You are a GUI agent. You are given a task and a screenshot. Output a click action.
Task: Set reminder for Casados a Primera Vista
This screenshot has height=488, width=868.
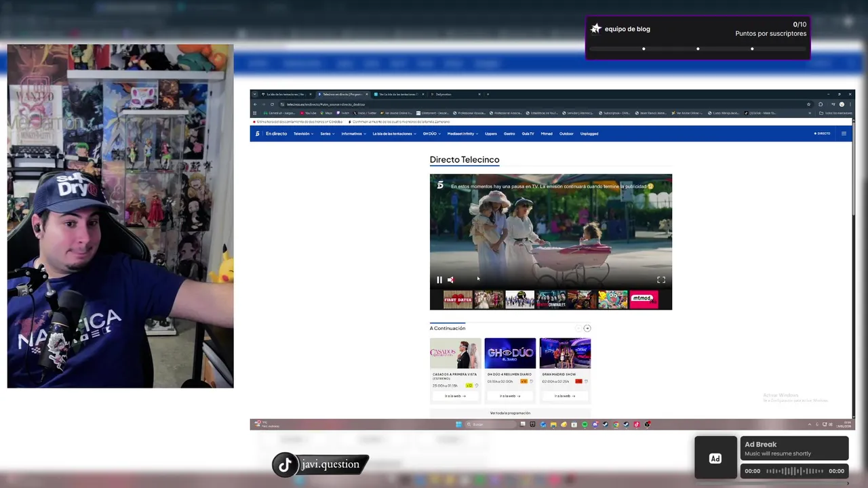(x=477, y=386)
